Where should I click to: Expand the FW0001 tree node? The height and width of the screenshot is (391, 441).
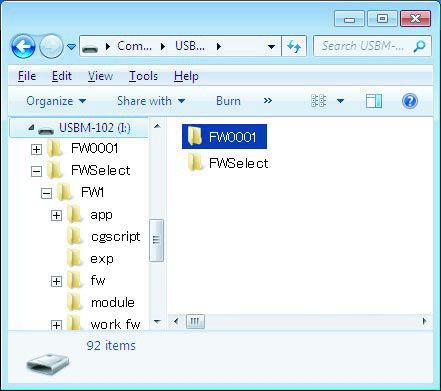36,149
